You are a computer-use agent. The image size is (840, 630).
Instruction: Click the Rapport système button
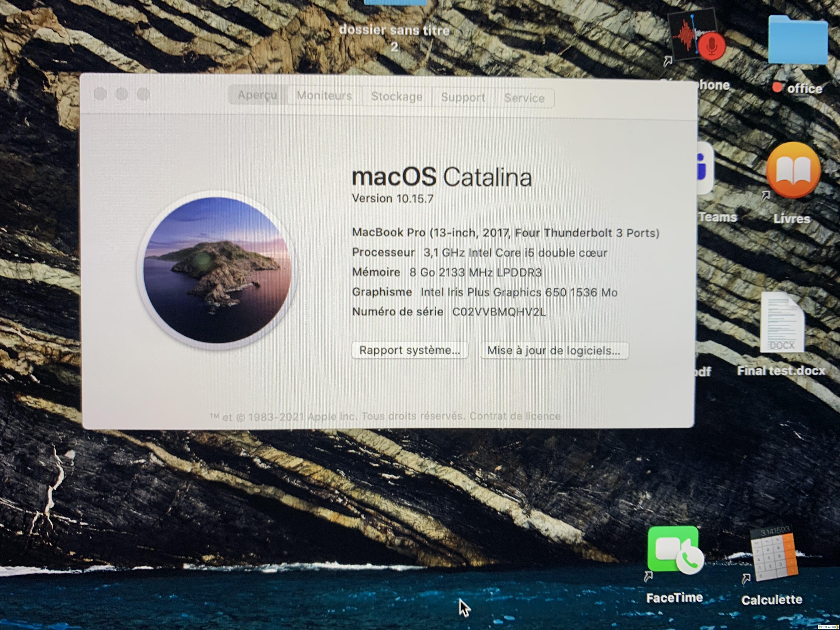(410, 350)
